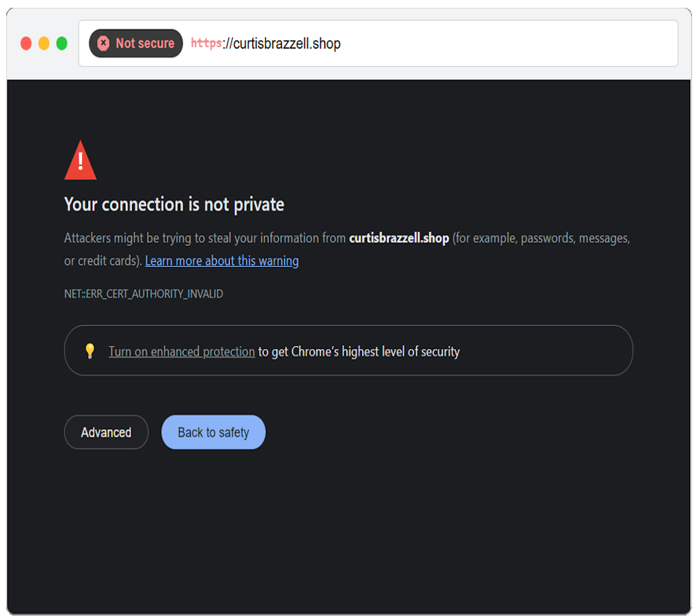The image size is (694, 616).
Task: Toggle the NET::ERR_CERT_AUTHORITY_INVALID error code details
Action: (143, 294)
